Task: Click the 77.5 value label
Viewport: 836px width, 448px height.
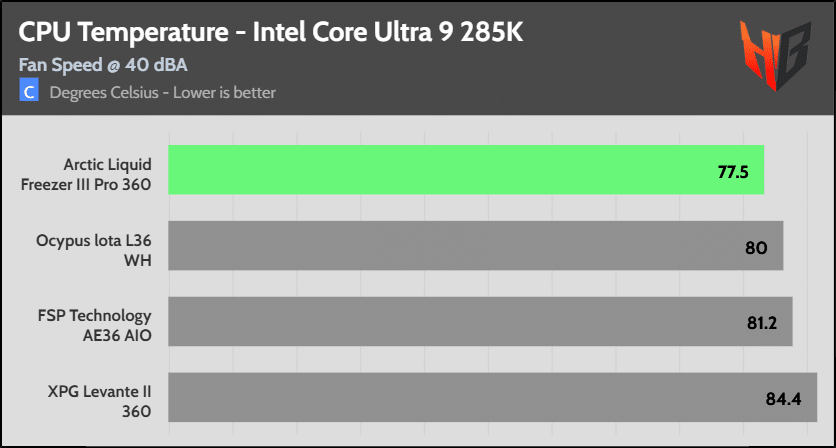Action: coord(733,173)
